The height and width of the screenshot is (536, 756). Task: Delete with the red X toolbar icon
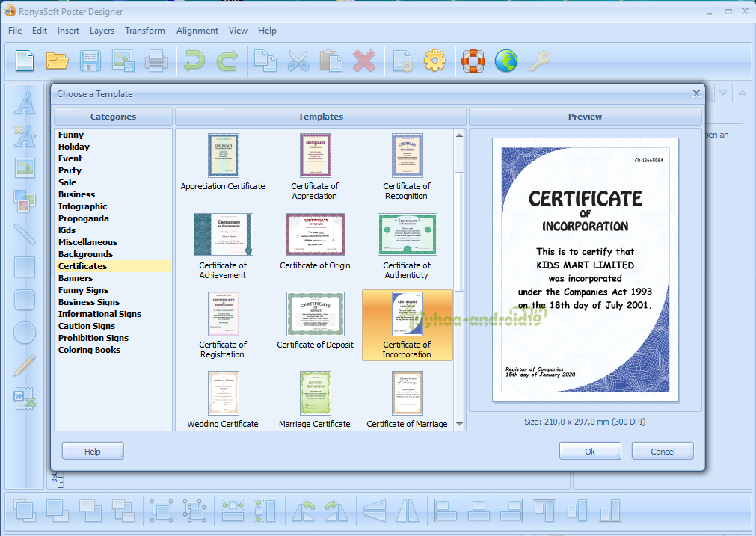[364, 61]
